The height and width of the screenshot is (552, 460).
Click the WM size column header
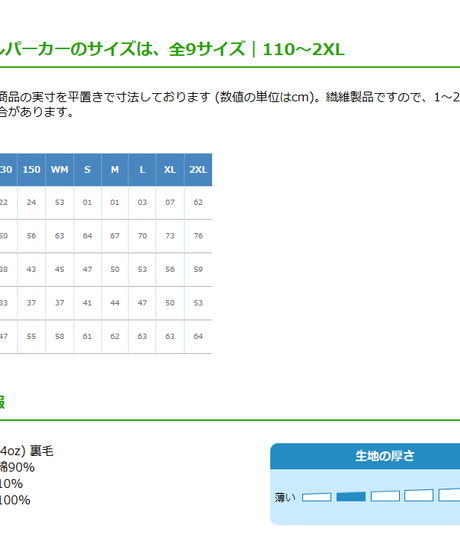pyautogui.click(x=59, y=170)
